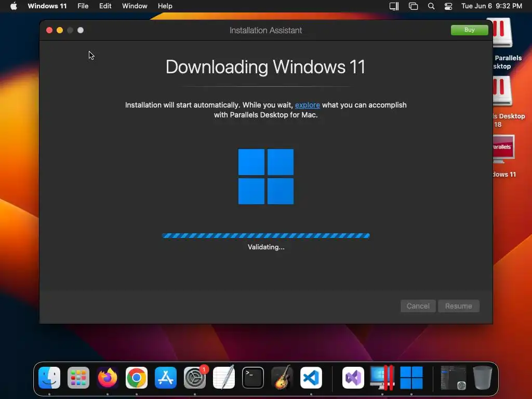Click the green Buy button
The image size is (532, 399).
[470, 30]
